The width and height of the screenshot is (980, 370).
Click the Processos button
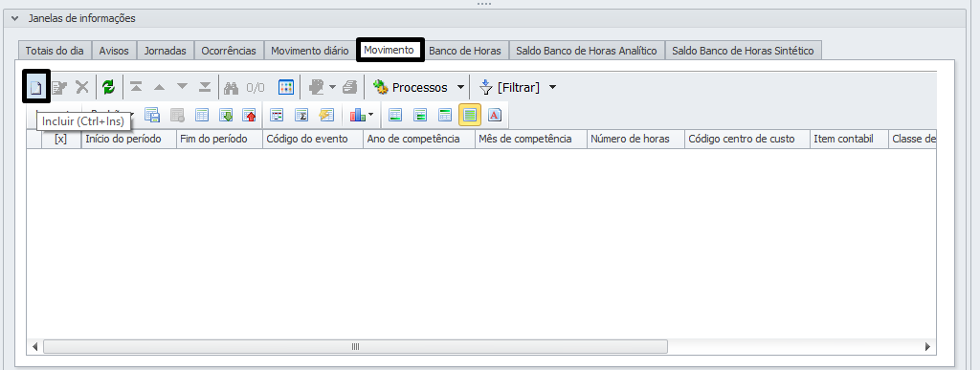coord(412,88)
